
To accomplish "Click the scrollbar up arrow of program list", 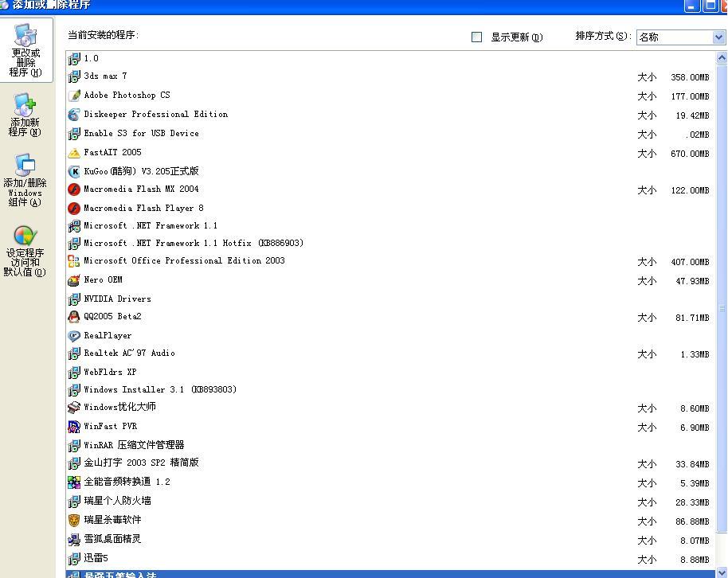I will click(x=722, y=58).
